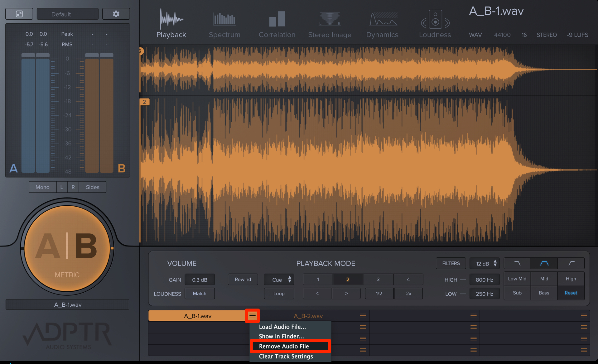Open settings gear icon

(x=116, y=14)
